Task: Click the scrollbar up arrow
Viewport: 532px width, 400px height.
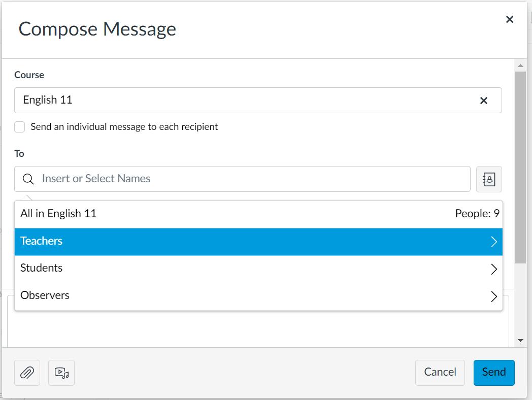Action: (x=520, y=65)
